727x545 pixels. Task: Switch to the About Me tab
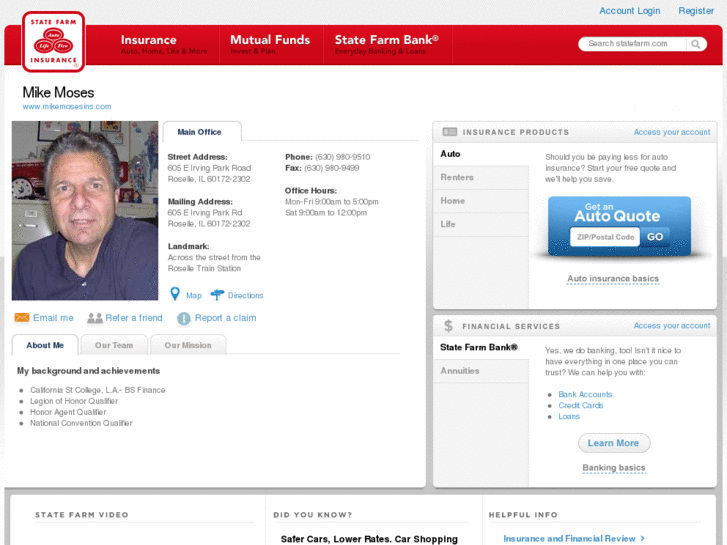[x=45, y=345]
